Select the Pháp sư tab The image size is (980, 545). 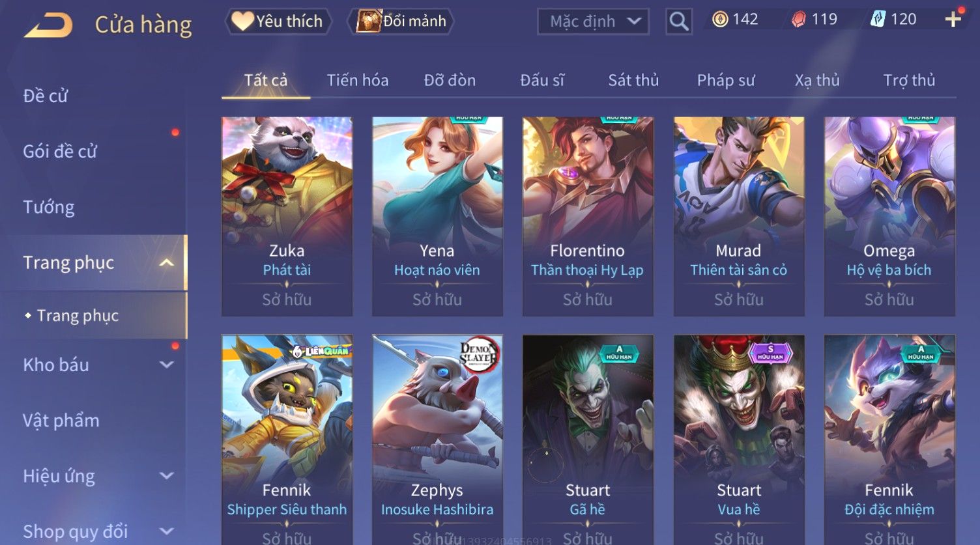tap(726, 80)
